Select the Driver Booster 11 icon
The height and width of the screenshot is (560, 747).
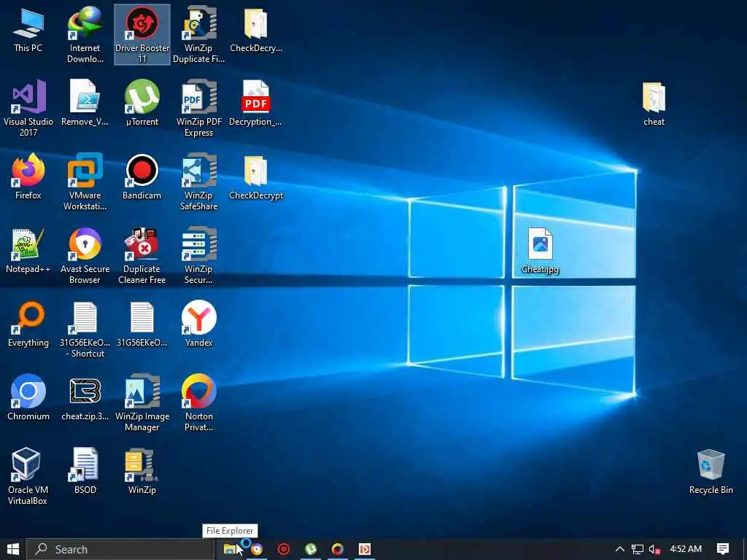pos(142,35)
